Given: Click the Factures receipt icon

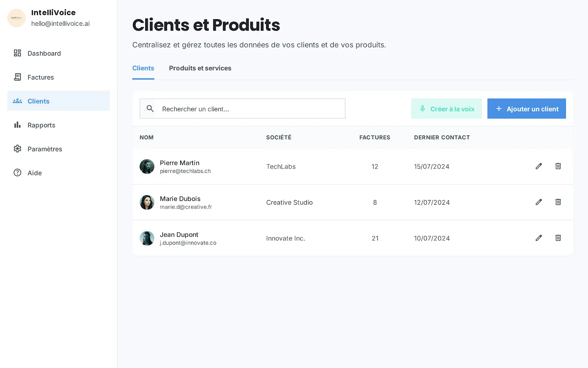Looking at the screenshot, I should click(17, 77).
